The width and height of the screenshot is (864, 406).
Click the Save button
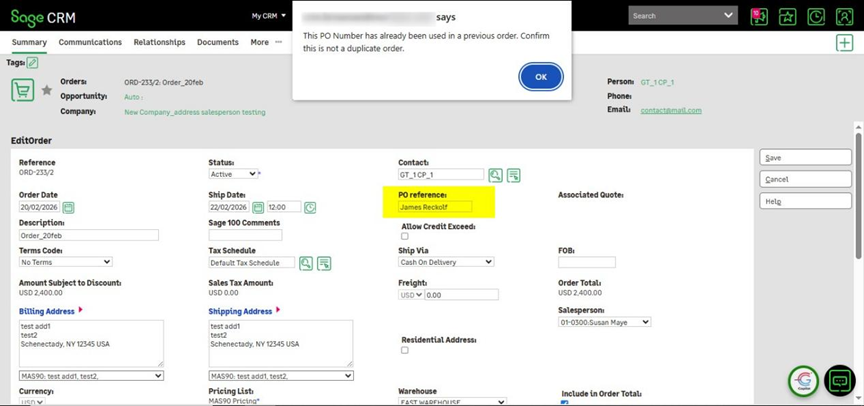click(x=805, y=157)
